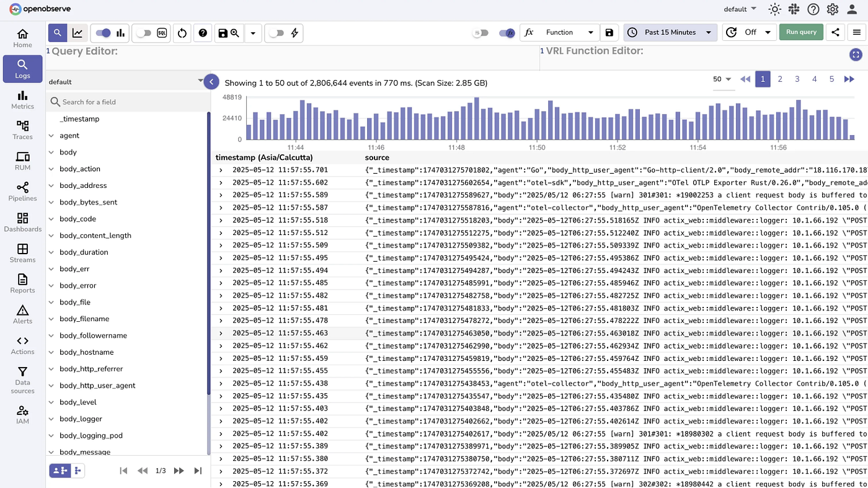Open the Slack community icon

(x=794, y=9)
